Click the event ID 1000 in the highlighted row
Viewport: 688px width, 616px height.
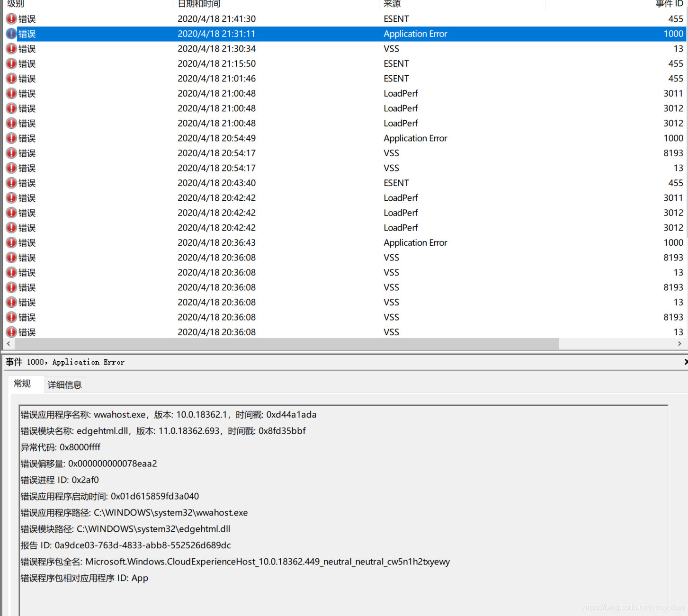coord(673,34)
